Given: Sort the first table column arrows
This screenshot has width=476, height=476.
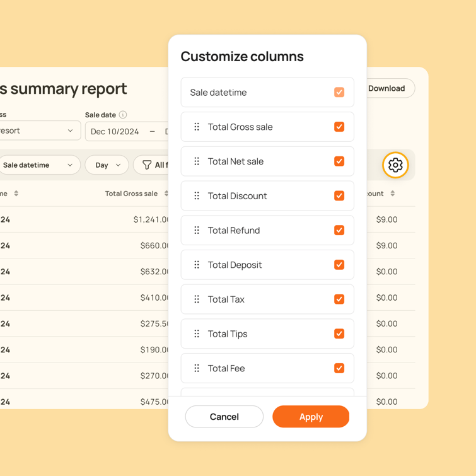Looking at the screenshot, I should point(16,194).
